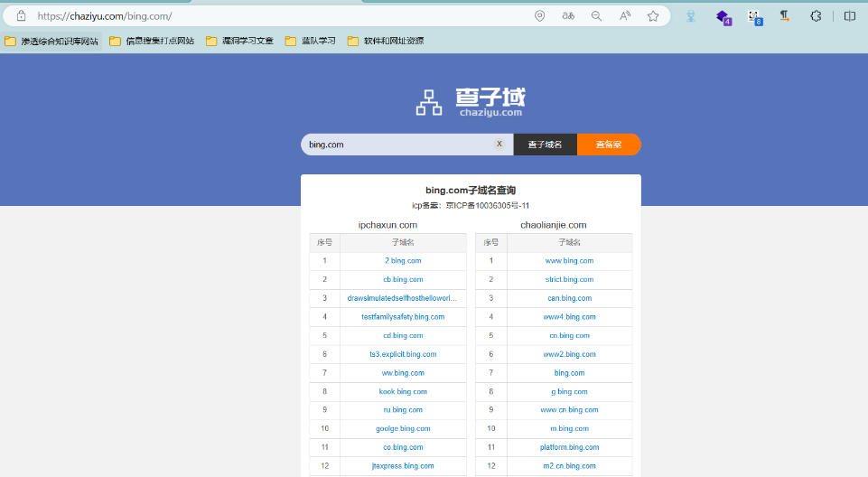The image size is (868, 477).
Task: Open the cb.bing.com subdomain link
Action: click(x=403, y=279)
